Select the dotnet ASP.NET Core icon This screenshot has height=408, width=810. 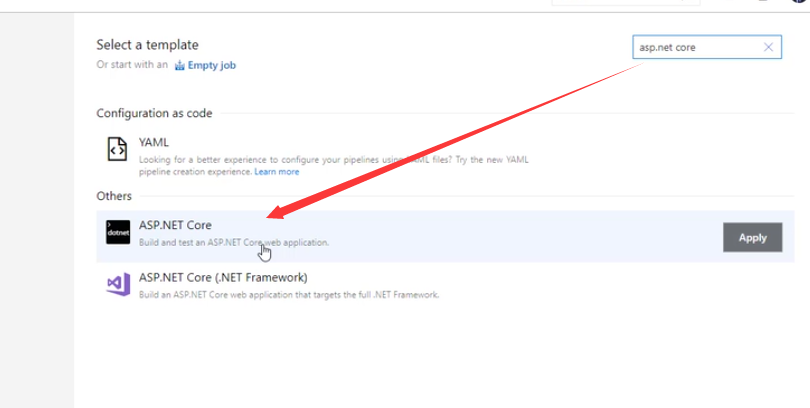pos(118,232)
